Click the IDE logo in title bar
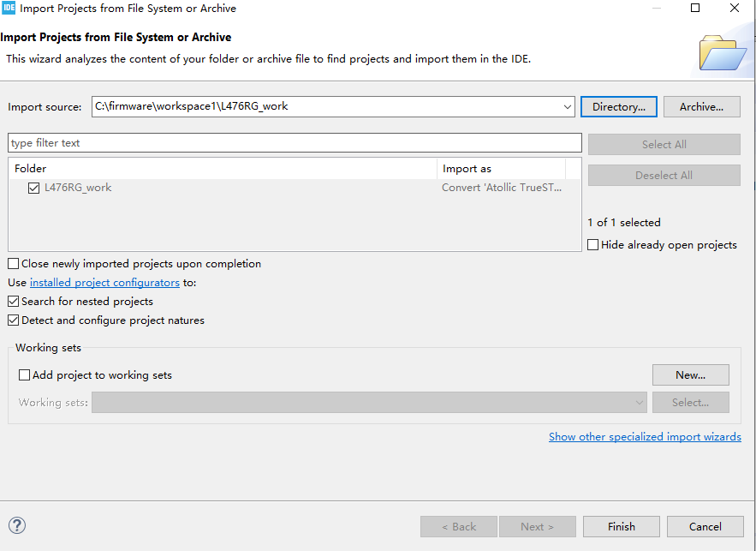Viewport: 756px width, 551px height. click(9, 9)
